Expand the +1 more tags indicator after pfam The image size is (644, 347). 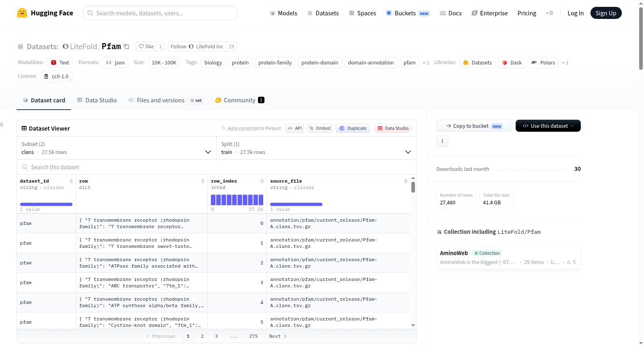[x=426, y=62]
